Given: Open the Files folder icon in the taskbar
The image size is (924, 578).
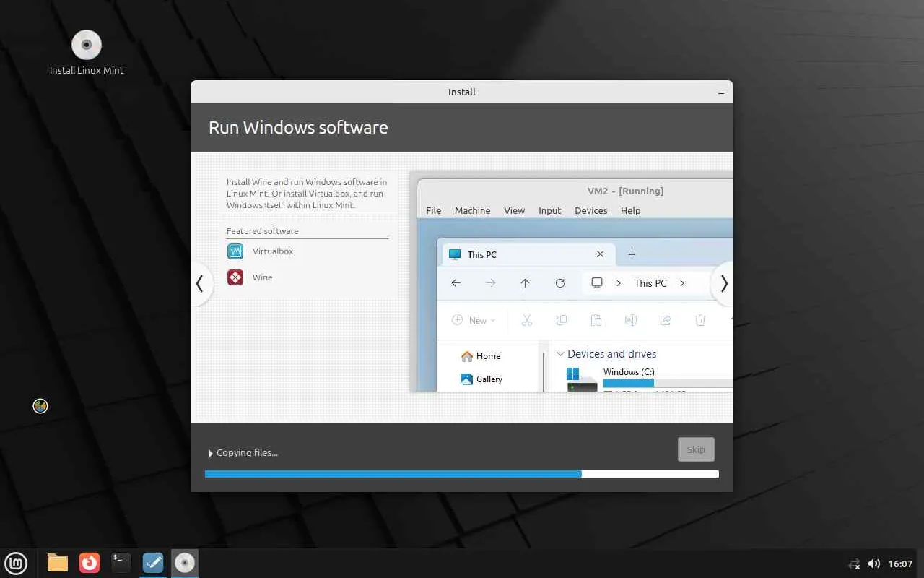Looking at the screenshot, I should pos(58,563).
